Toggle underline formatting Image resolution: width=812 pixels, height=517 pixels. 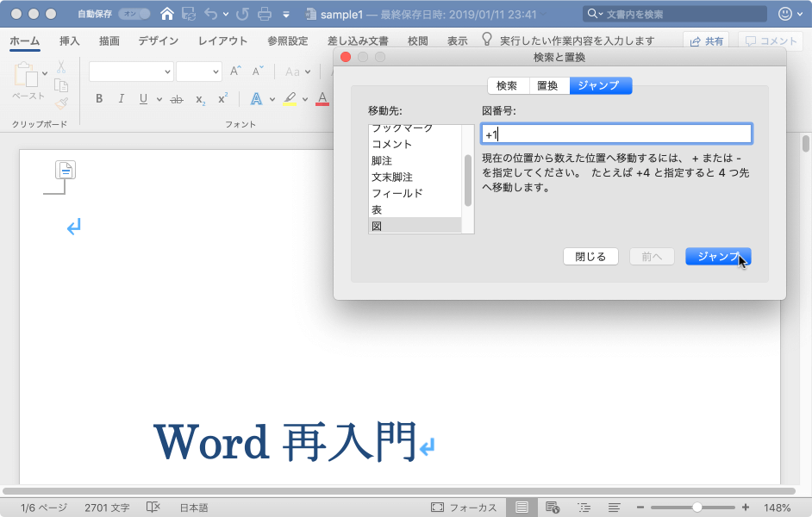click(x=143, y=98)
